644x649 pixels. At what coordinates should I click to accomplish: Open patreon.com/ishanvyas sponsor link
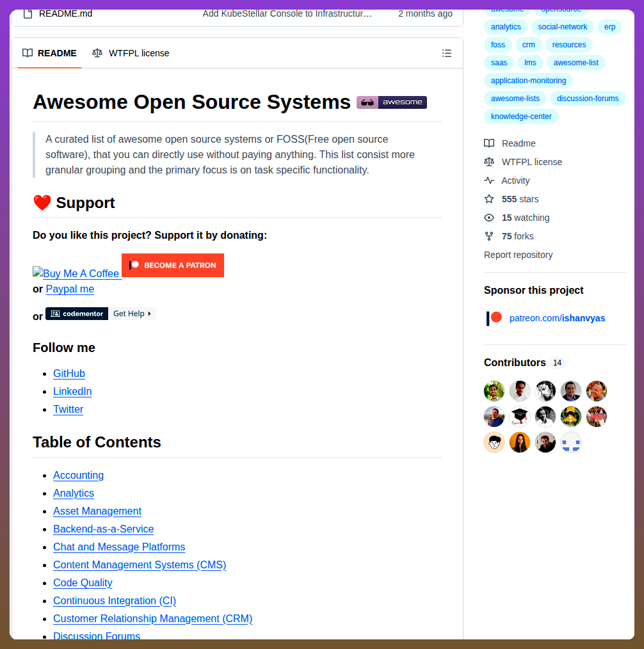click(557, 318)
